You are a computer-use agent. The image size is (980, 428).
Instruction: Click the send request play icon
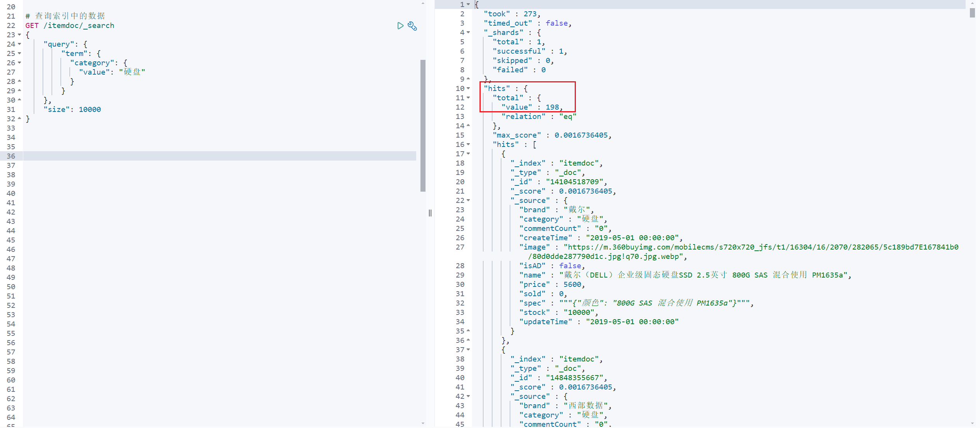pyautogui.click(x=400, y=26)
